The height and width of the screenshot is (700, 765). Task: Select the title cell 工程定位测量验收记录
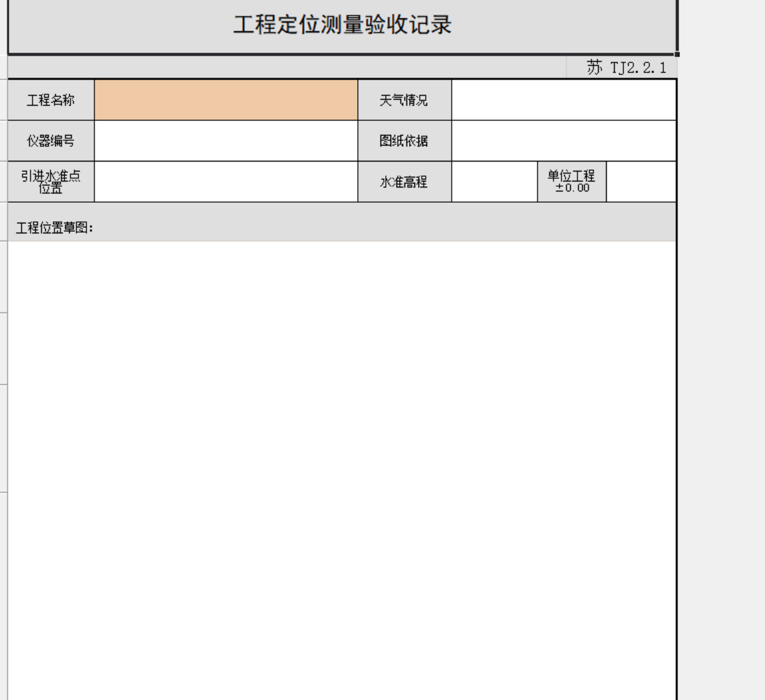coord(343,26)
